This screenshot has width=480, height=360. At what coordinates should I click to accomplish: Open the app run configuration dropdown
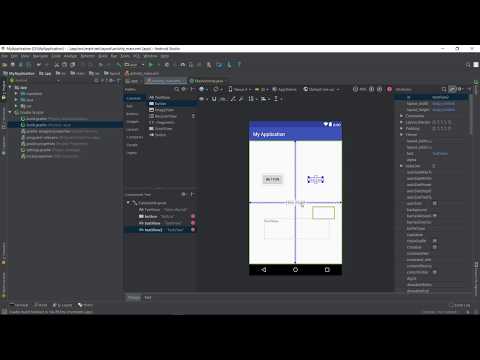(134, 65)
